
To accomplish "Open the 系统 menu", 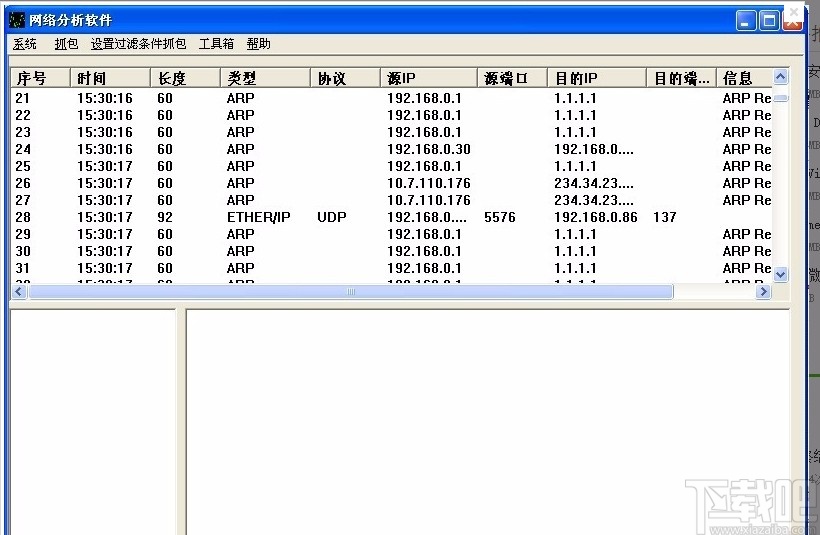I will (25, 44).
